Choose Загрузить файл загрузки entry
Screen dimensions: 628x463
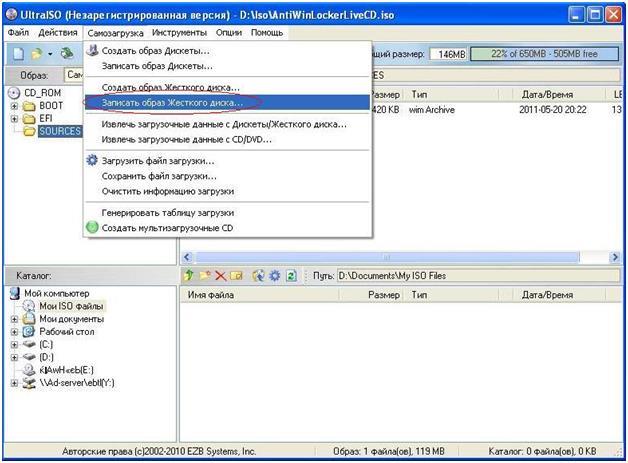(227, 161)
